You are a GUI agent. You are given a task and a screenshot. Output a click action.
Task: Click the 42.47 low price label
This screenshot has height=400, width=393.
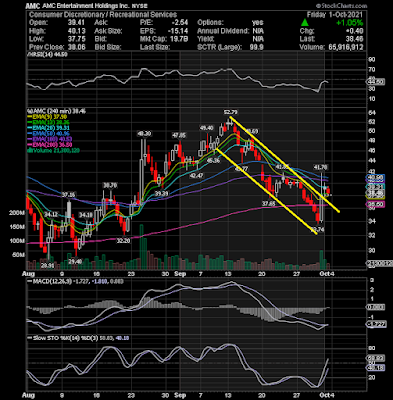(197, 176)
